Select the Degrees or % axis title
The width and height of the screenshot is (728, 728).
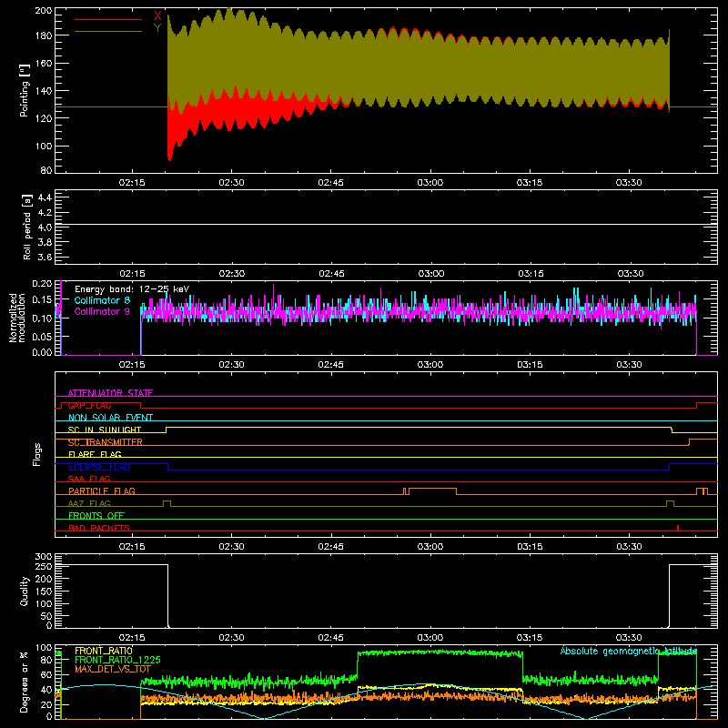pyautogui.click(x=25, y=682)
